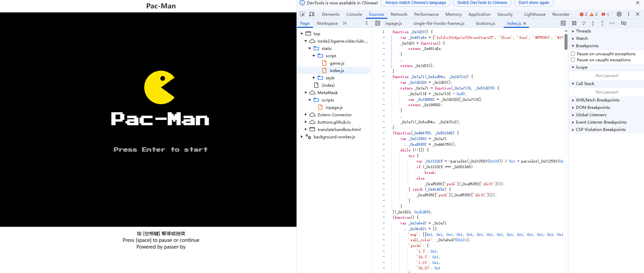Switch to the Network panel tab

(x=399, y=14)
